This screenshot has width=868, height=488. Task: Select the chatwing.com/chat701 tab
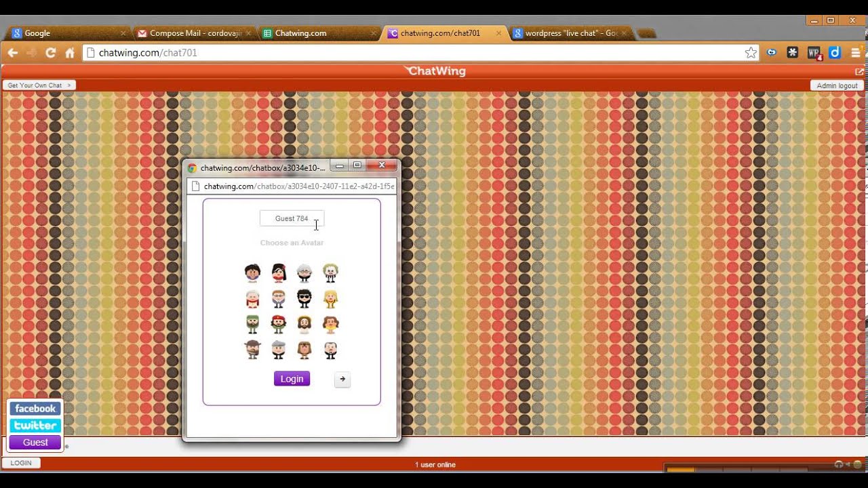[x=444, y=33]
